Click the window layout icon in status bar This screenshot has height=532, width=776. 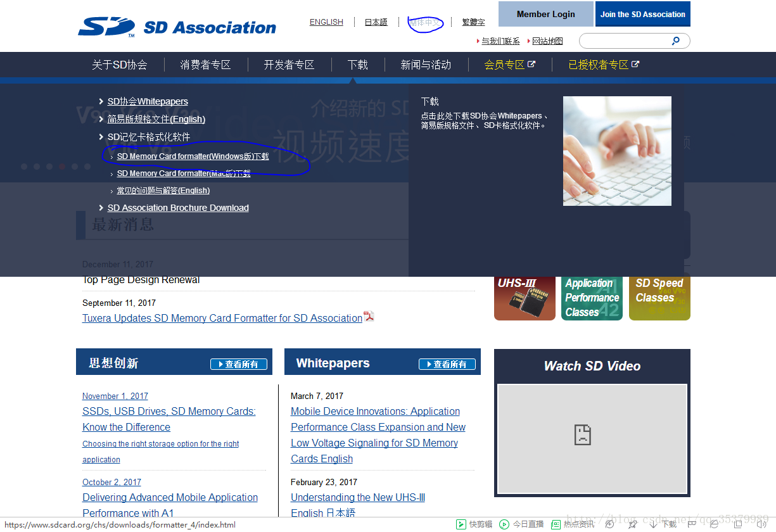point(738,524)
